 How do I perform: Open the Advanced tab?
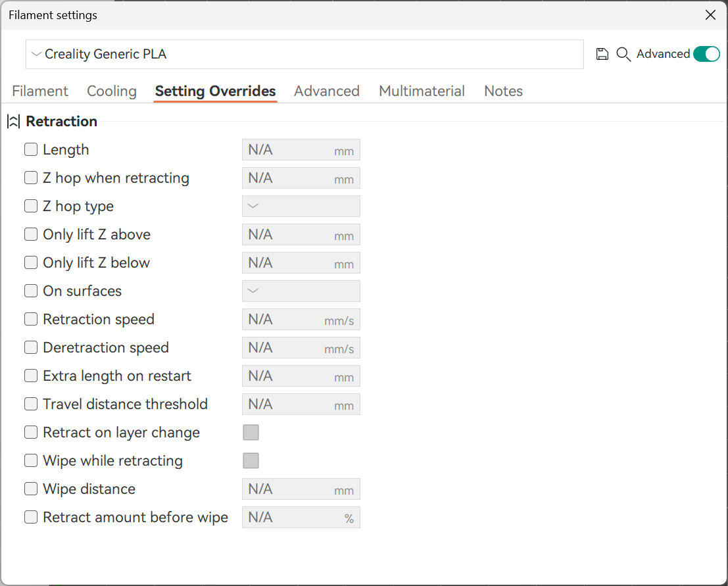(x=327, y=91)
